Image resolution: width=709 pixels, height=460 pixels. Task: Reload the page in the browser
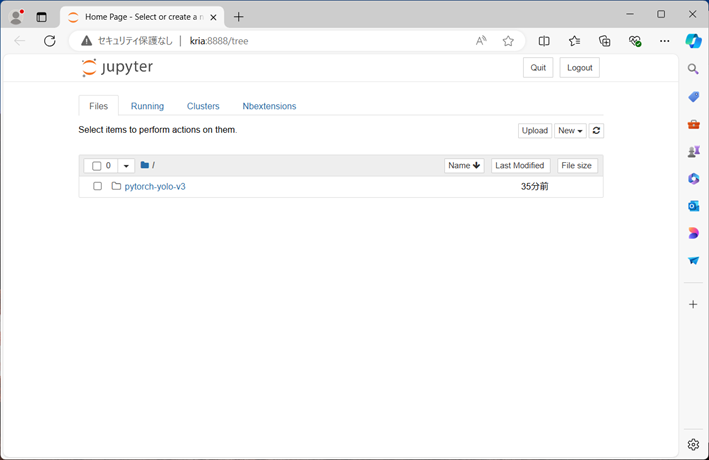[50, 41]
